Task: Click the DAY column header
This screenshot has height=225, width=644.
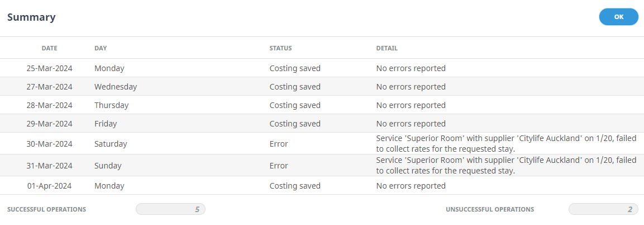Action: [101, 48]
